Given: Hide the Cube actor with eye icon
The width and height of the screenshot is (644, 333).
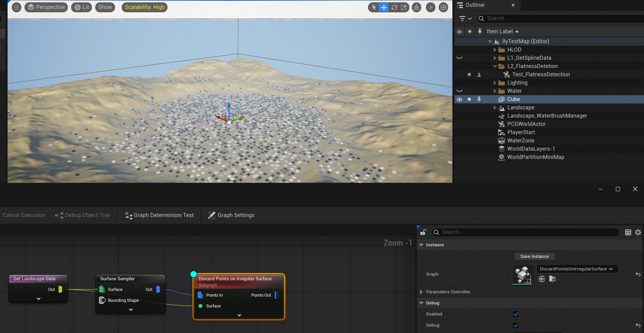Looking at the screenshot, I should click(x=459, y=99).
